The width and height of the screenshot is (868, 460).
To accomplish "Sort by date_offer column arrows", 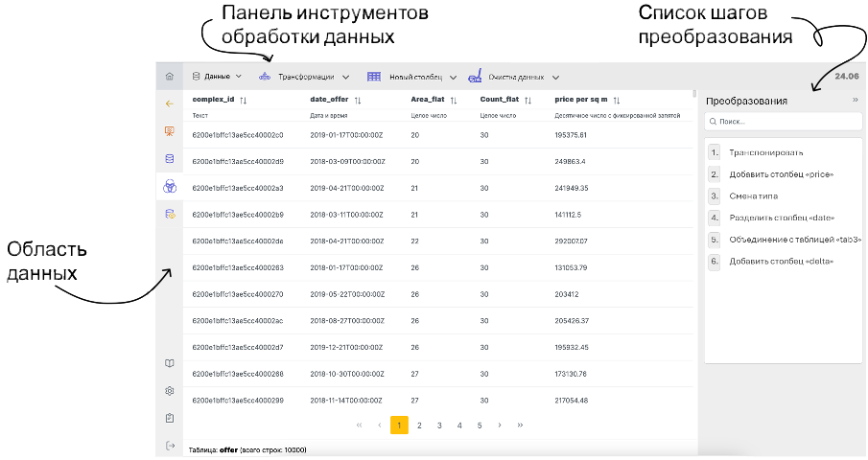I will point(358,100).
